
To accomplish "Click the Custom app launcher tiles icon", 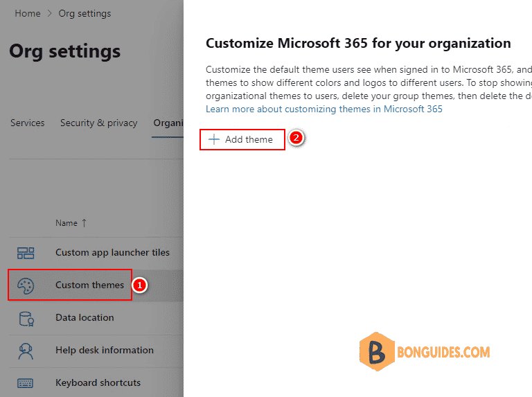I will [x=26, y=253].
